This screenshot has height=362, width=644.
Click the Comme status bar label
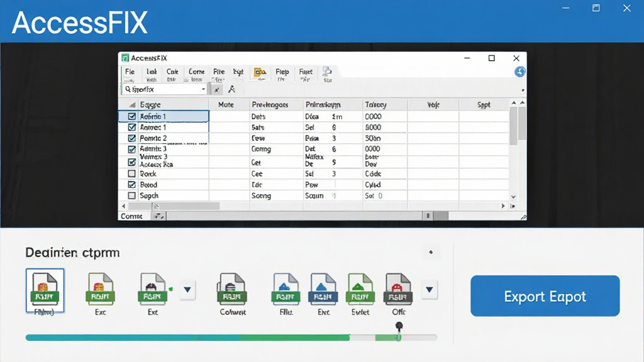(x=131, y=216)
